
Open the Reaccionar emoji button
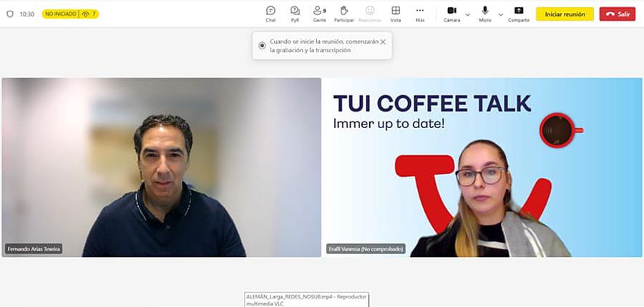(x=370, y=14)
